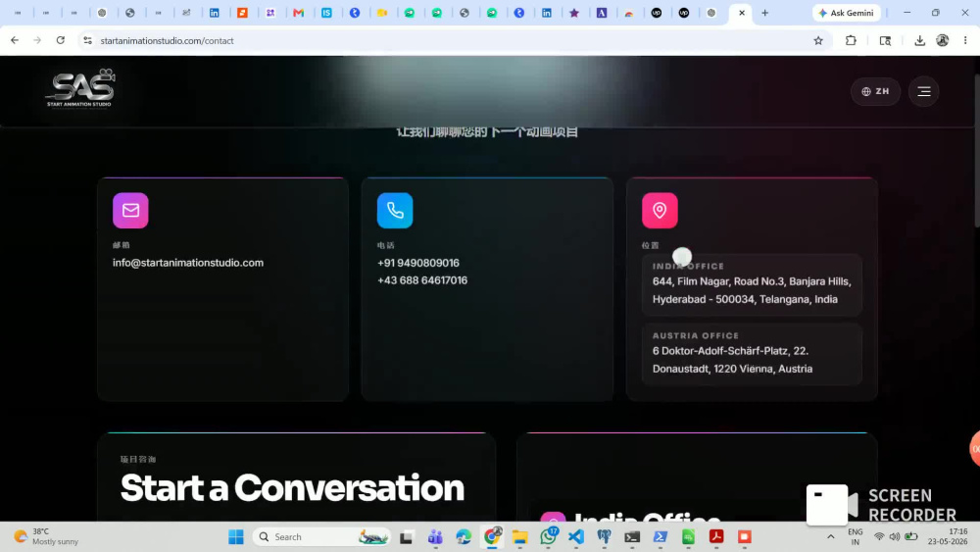Click phone number +91 9490809016
This screenshot has width=980, height=552.
tap(418, 263)
